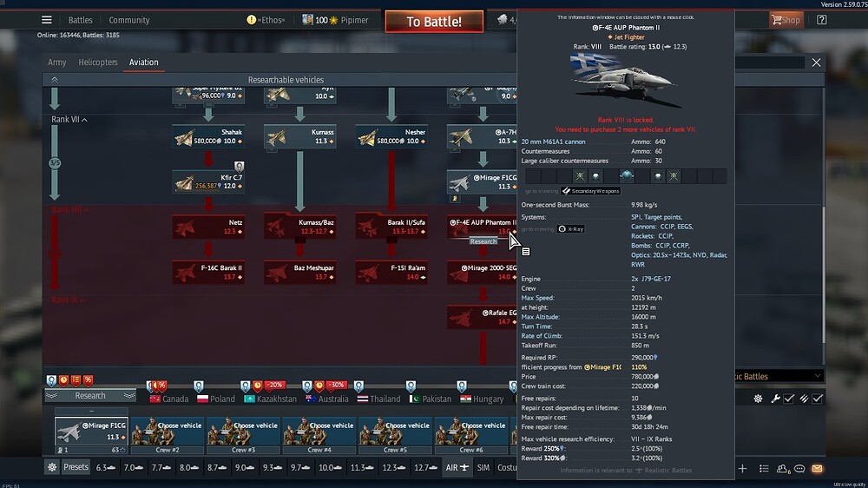Select the Netz aircraft card

tap(208, 228)
